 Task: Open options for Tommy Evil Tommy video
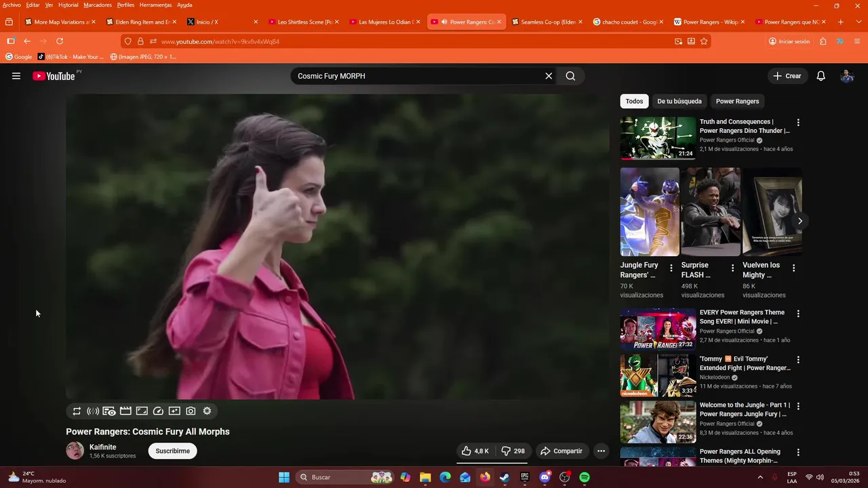point(798,360)
